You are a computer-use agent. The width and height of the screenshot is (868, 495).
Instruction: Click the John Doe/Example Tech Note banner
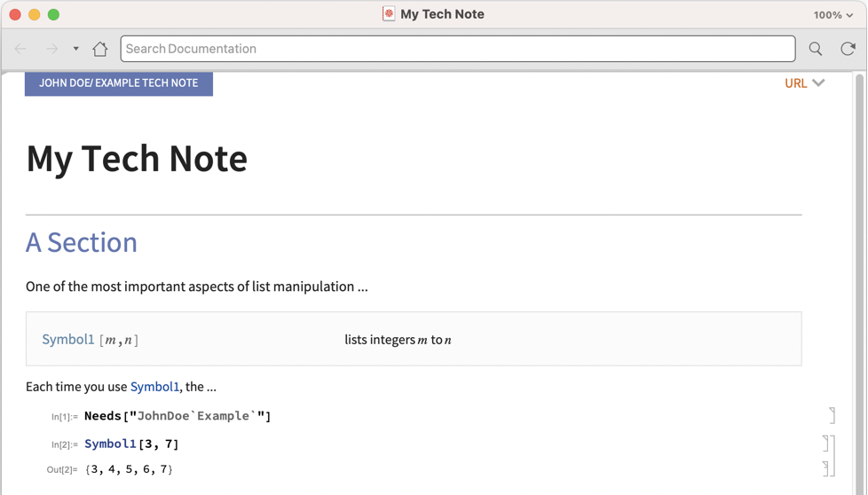coord(119,83)
